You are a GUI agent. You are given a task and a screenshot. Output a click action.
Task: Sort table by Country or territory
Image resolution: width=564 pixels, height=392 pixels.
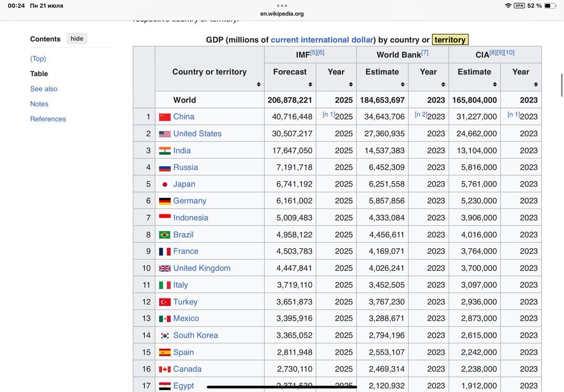pos(258,85)
